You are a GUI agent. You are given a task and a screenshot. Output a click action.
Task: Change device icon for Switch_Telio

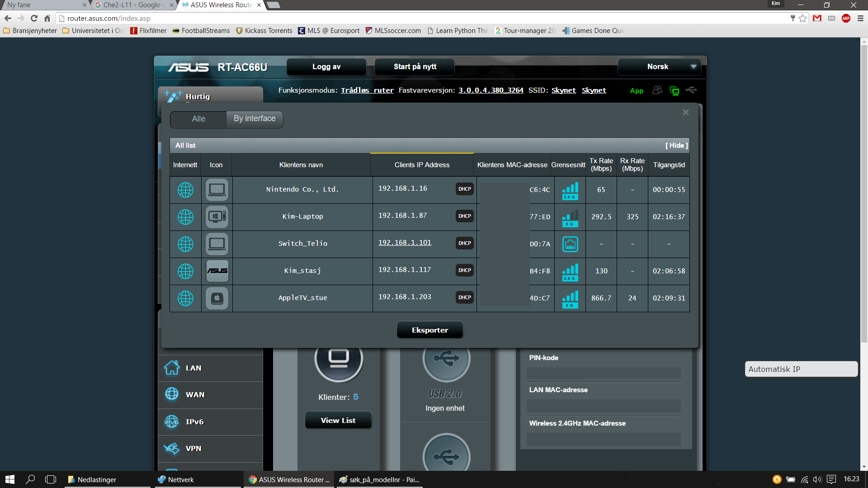coord(217,244)
